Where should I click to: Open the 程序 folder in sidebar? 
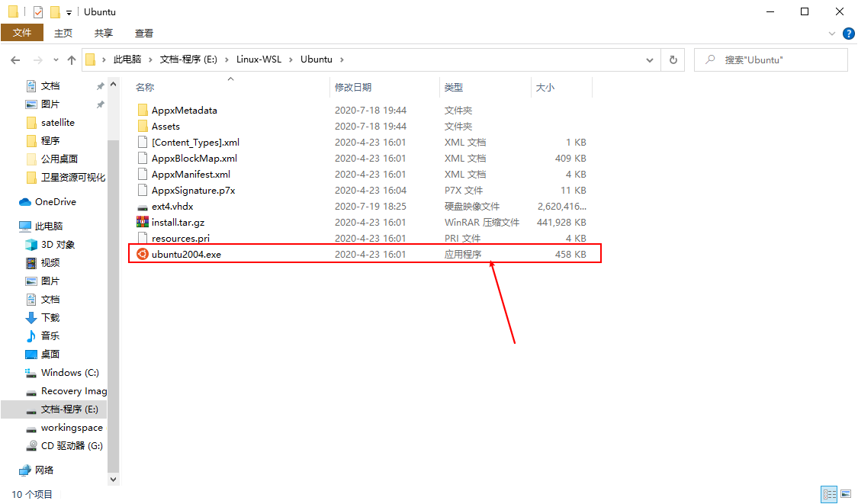(50, 140)
